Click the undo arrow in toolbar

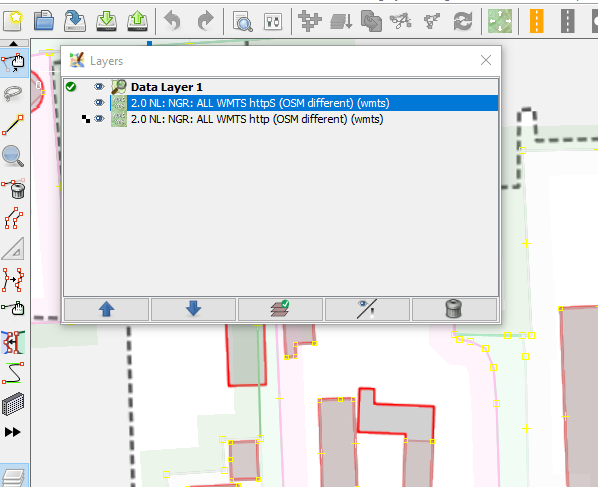(172, 21)
